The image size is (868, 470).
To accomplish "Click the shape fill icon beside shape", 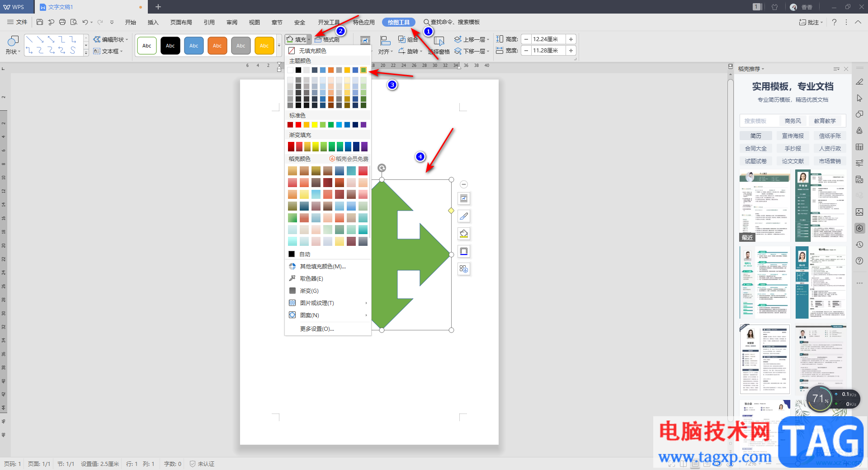I will 464,234.
